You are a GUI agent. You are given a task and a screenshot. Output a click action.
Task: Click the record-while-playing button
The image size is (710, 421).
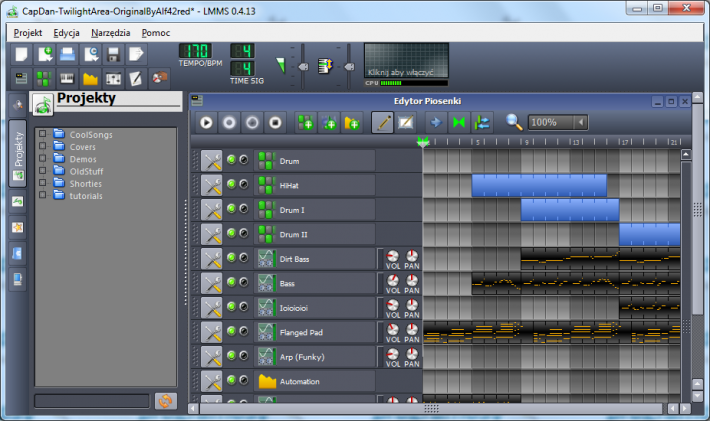(x=252, y=122)
